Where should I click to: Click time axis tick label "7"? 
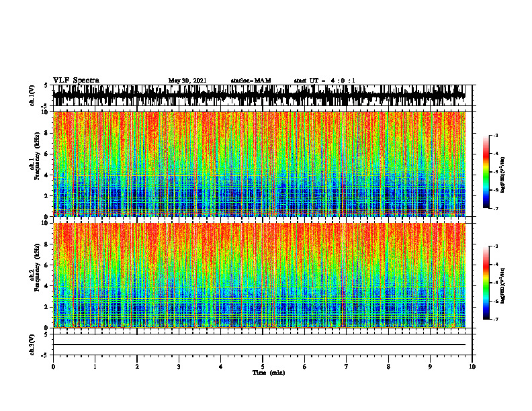point(347,367)
